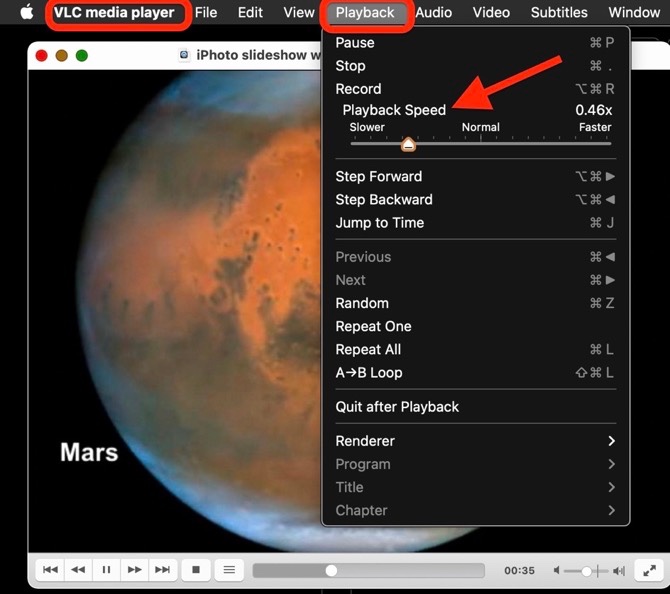Click the yellow minimize window button
This screenshot has height=594, width=670.
tap(62, 56)
